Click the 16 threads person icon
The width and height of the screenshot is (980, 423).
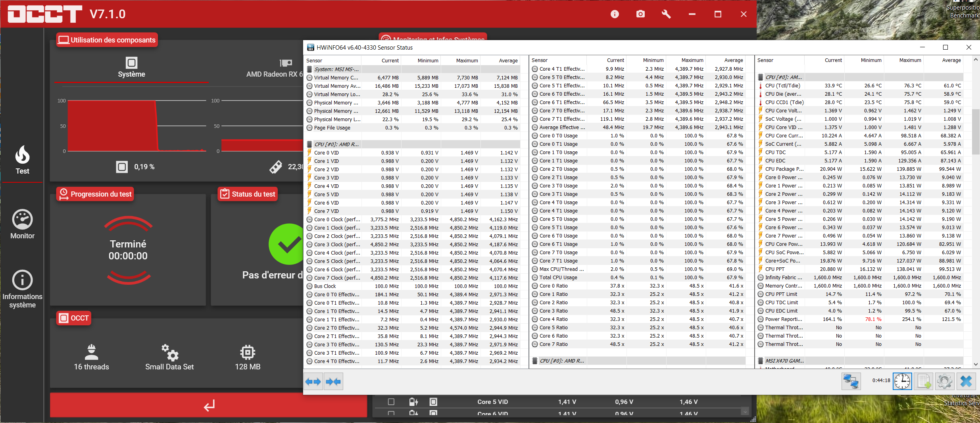91,352
